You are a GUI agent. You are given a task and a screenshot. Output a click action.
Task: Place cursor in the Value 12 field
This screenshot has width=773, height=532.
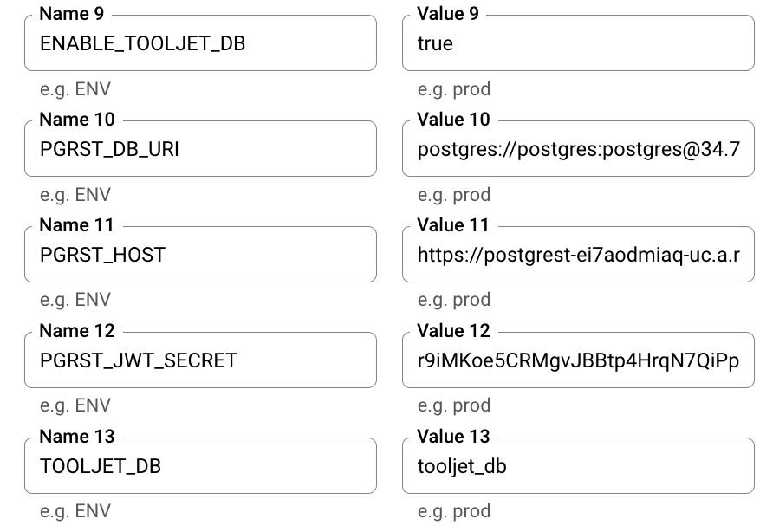click(578, 360)
